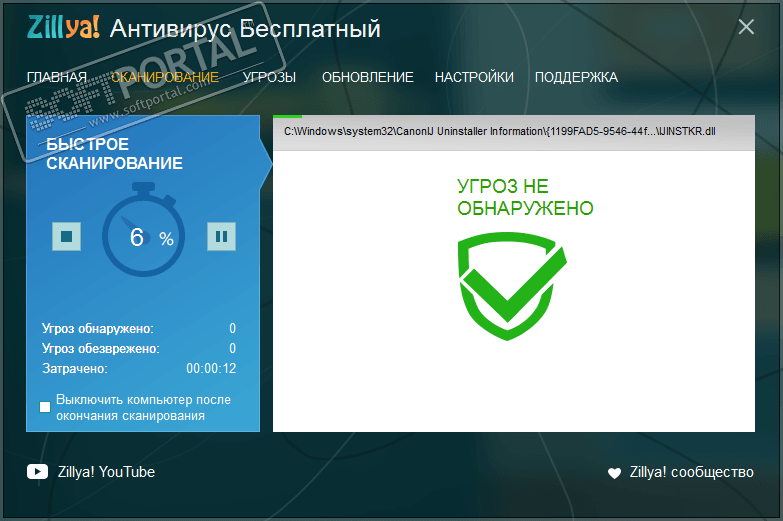Open the НАСТРОЙКИ tab
Screen dimensions: 783x521
pos(474,77)
